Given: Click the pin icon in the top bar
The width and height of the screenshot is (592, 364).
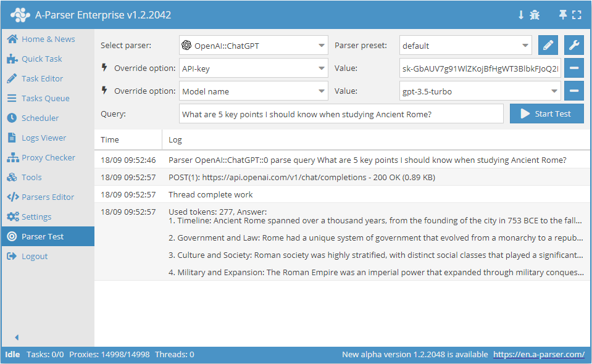Looking at the screenshot, I should coord(564,14).
